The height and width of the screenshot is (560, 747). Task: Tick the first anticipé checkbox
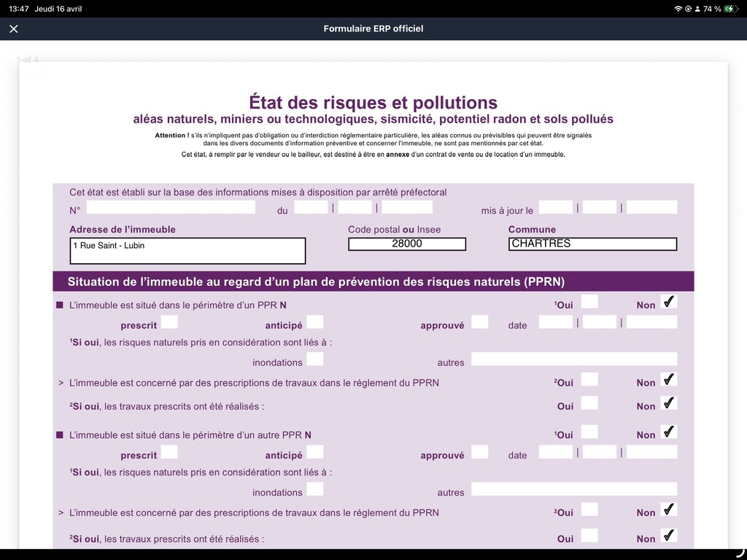point(315,322)
